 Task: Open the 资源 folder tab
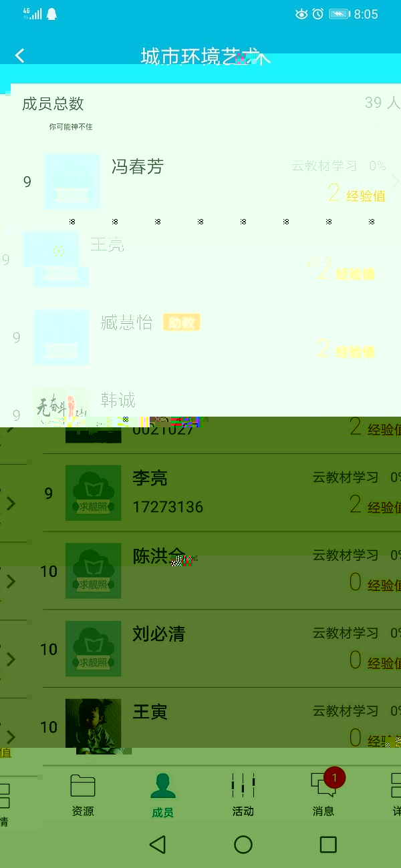pyautogui.click(x=83, y=795)
